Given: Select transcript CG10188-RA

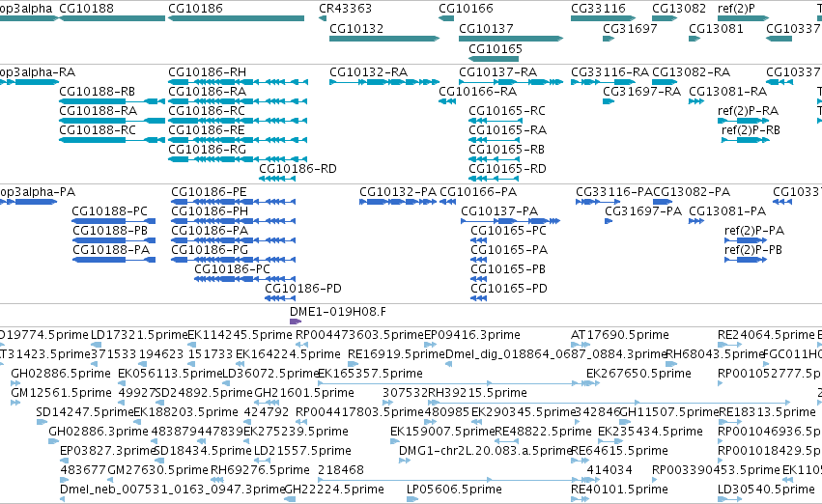Looking at the screenshot, I should pyautogui.click(x=98, y=110).
